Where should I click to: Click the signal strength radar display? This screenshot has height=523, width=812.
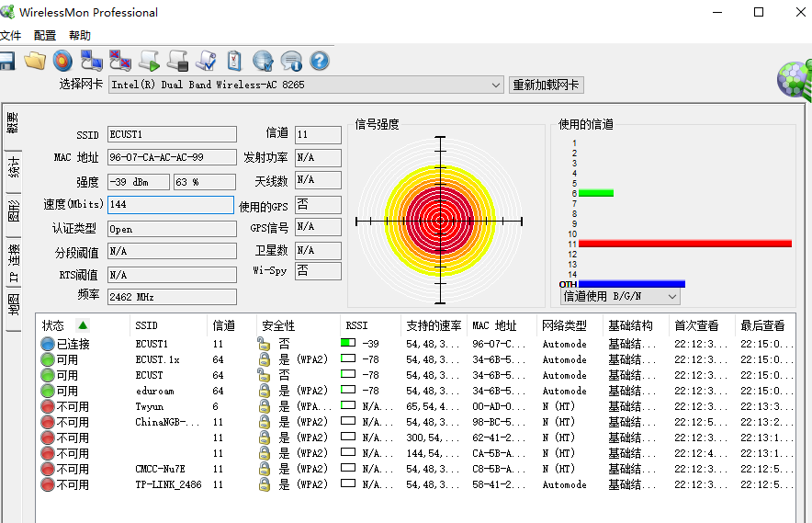[440, 221]
